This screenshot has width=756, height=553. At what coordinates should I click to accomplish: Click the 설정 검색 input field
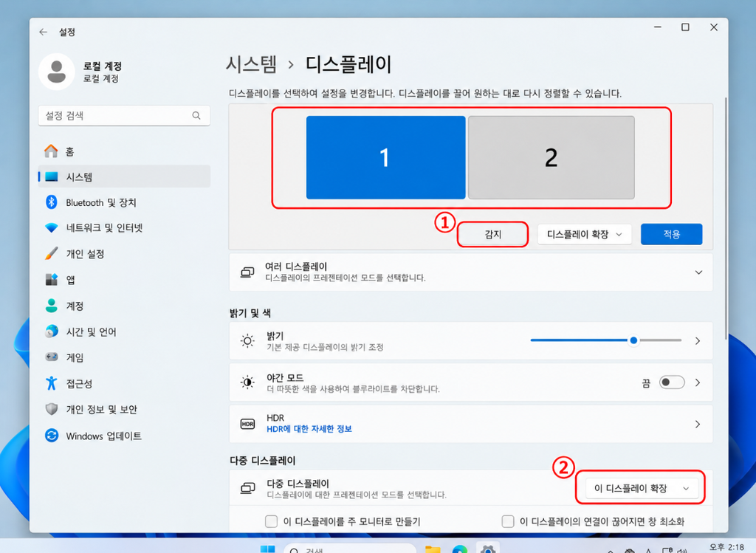coord(124,116)
